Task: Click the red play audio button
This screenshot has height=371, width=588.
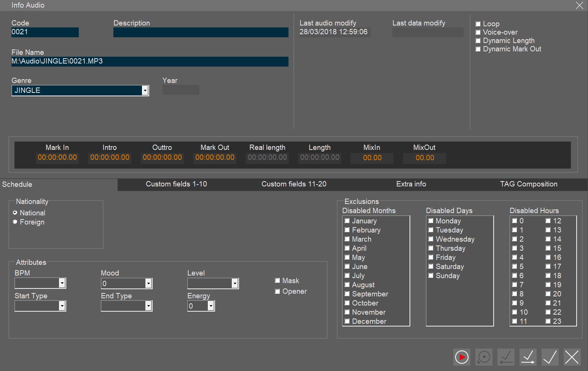Action: click(x=462, y=357)
